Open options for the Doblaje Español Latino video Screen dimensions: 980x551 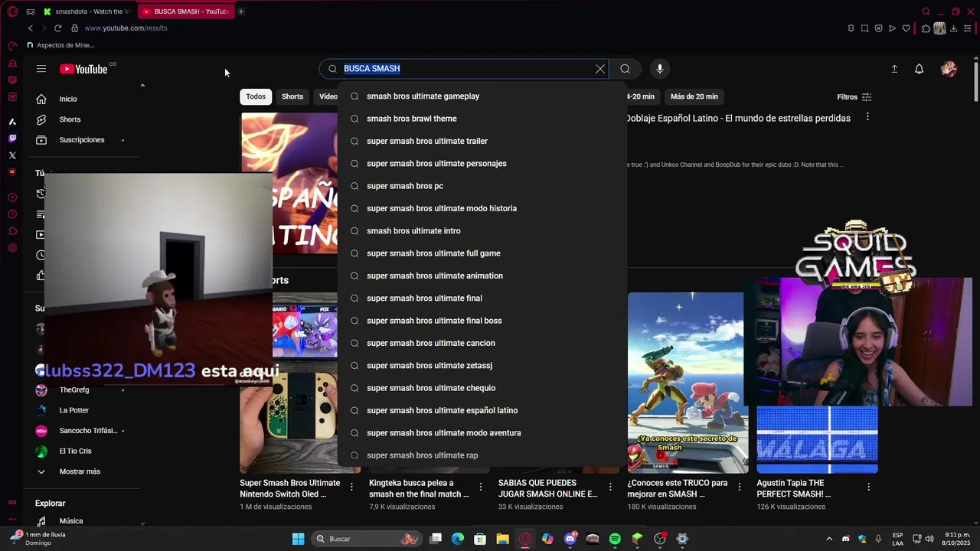click(867, 117)
